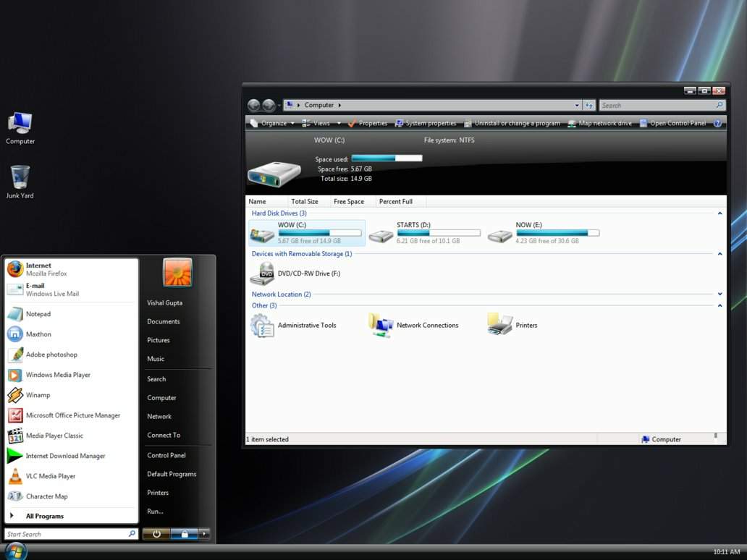Open Windows Live Mail E-mail entry

(72, 289)
